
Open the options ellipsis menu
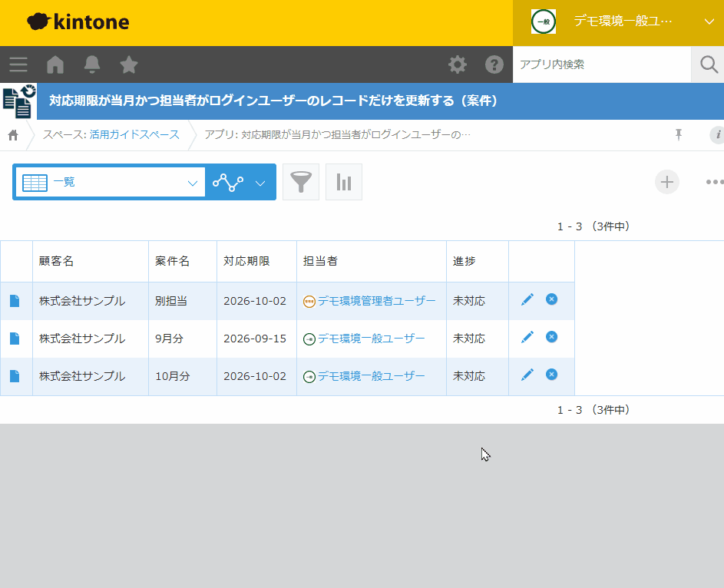(x=715, y=182)
